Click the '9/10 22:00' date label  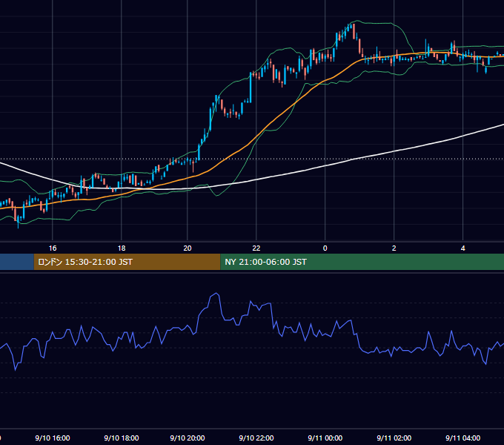256,438
